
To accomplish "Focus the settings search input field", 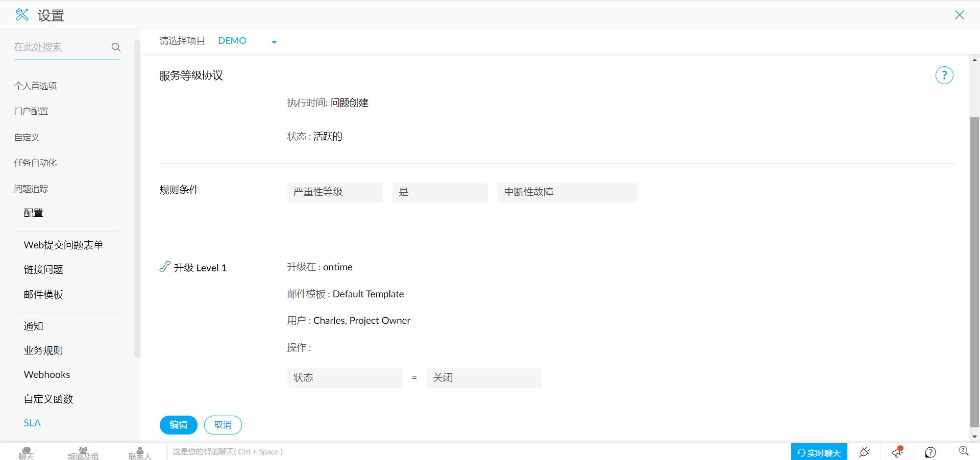I will [x=60, y=47].
